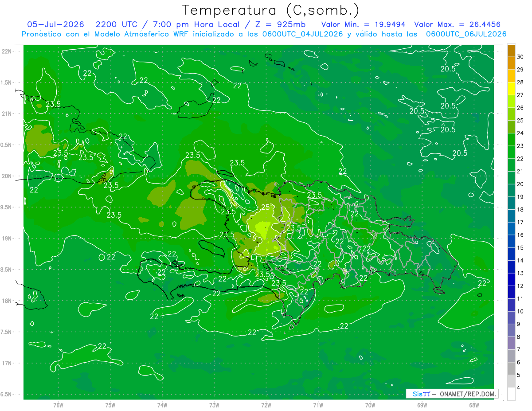Click the color bar label '26'
This screenshot has width=532, height=411.
click(x=520, y=108)
